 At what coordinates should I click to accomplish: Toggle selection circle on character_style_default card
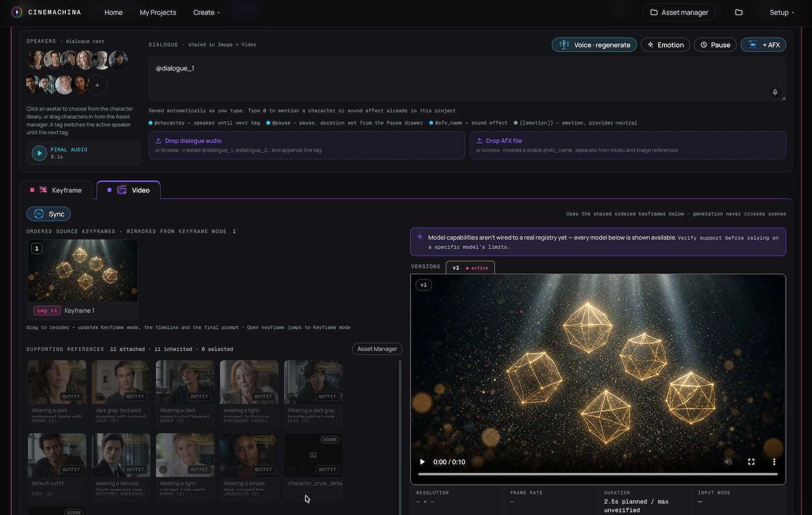click(x=291, y=469)
